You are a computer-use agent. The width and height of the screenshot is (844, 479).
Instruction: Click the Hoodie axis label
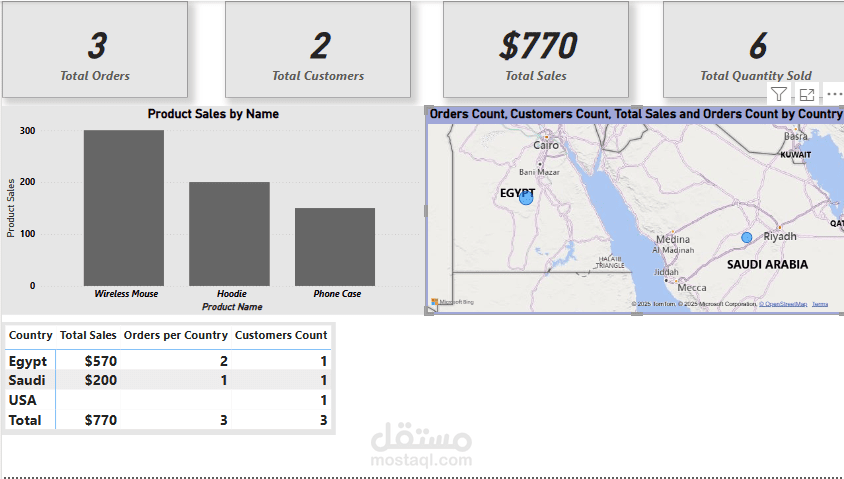(231, 294)
